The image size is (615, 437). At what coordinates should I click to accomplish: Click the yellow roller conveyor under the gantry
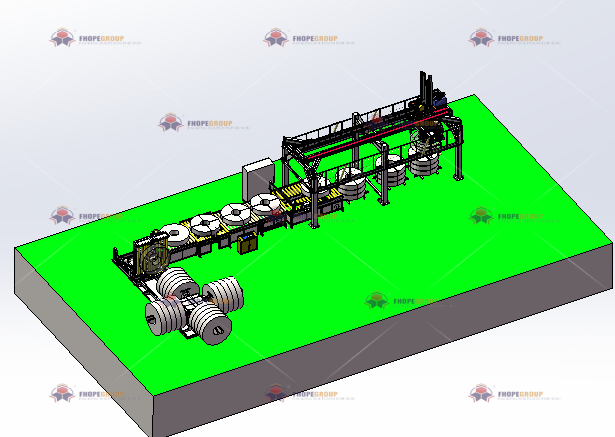click(293, 193)
